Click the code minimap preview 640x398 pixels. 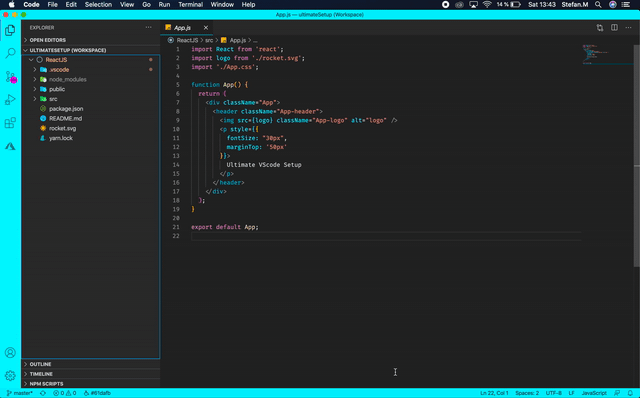607,54
